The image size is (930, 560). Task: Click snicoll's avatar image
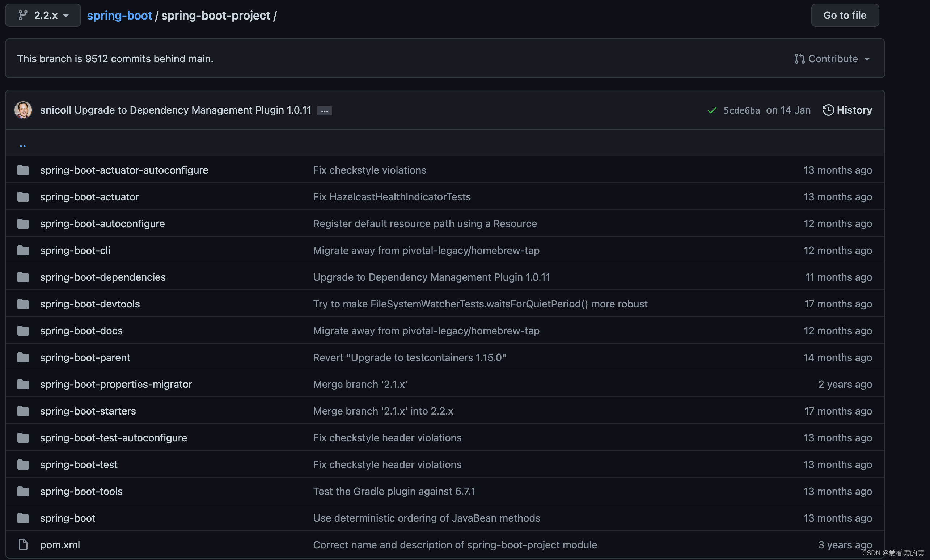(x=23, y=110)
